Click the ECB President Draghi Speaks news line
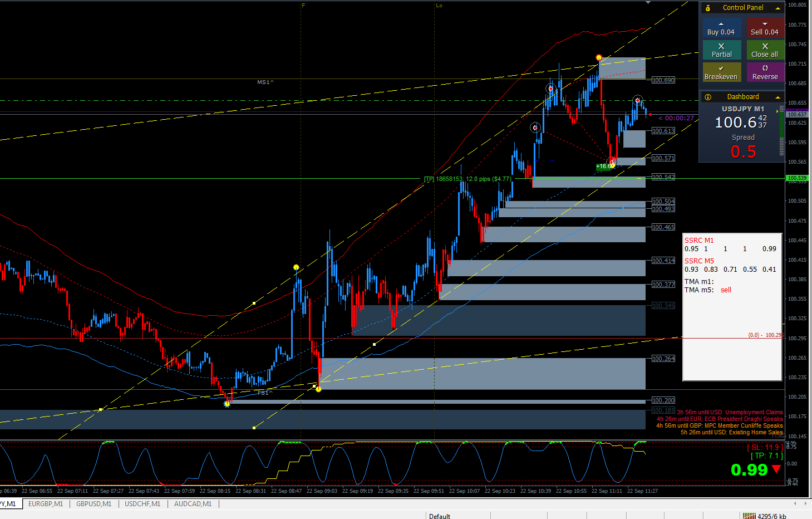The image size is (812, 519). (720, 419)
